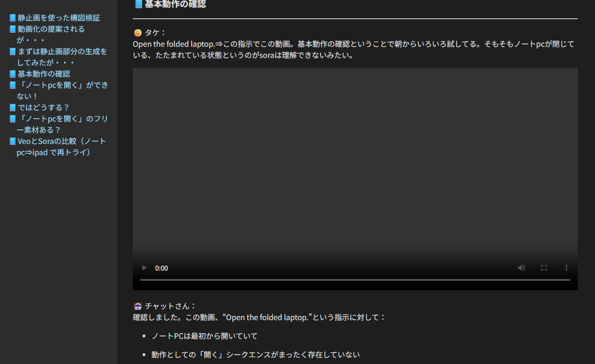Enter fullscreen mode on the video
Viewport: 595px width, 364px height.
click(544, 268)
